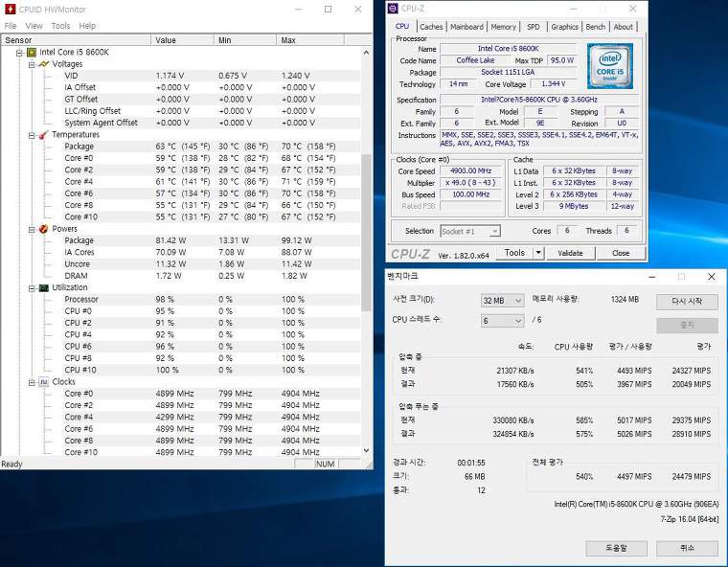Collapse the Clocks section
Screen dimensions: 728x567
[x=32, y=382]
